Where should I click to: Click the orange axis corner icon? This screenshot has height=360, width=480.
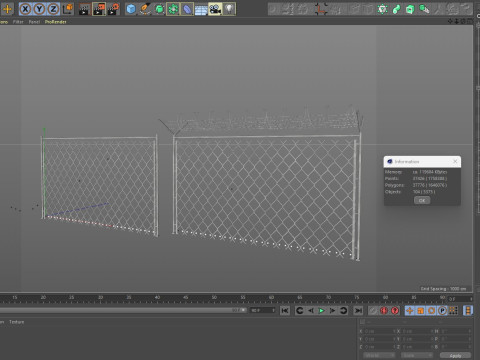click(x=321, y=9)
